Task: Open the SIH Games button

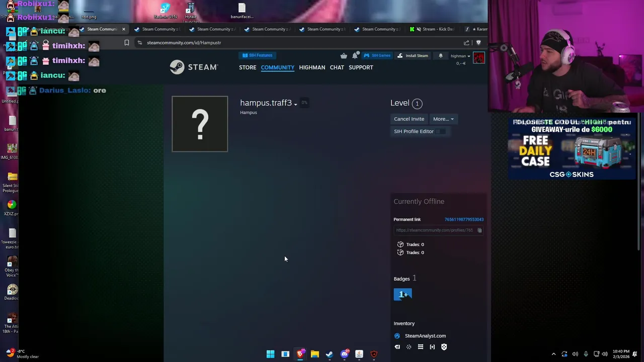Action: (377, 55)
